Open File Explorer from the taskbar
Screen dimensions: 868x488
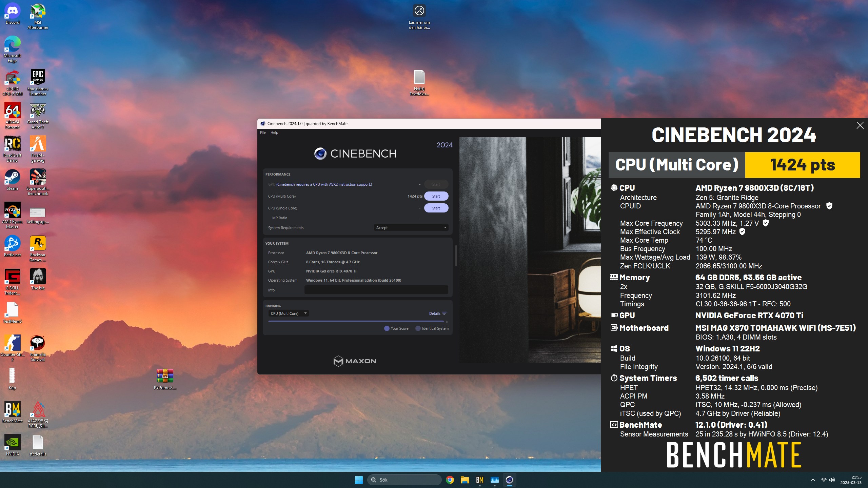tap(465, 480)
